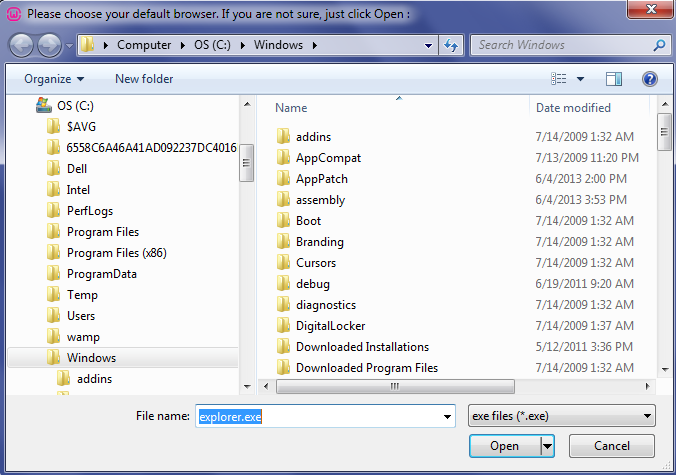The image size is (676, 475).
Task: Select OS (C:) in the address breadcrumb
Action: tap(212, 45)
